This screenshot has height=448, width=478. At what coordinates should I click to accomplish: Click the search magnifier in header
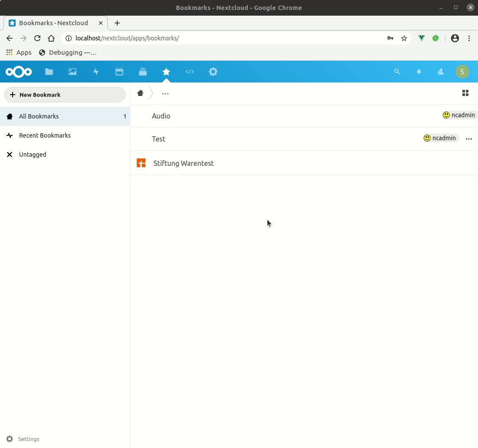coord(397,72)
